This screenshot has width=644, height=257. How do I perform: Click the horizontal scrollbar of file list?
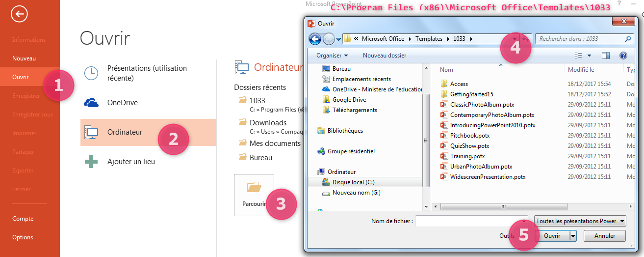tap(504, 207)
